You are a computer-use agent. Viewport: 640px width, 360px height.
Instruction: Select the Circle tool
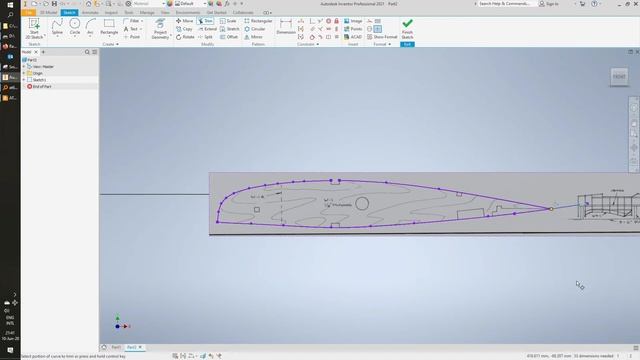(75, 27)
